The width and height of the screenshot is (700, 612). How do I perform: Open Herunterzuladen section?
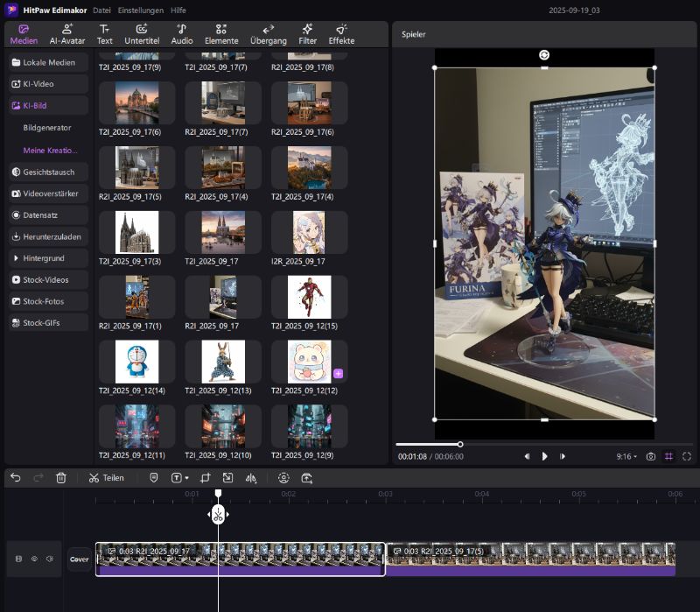[x=49, y=236]
